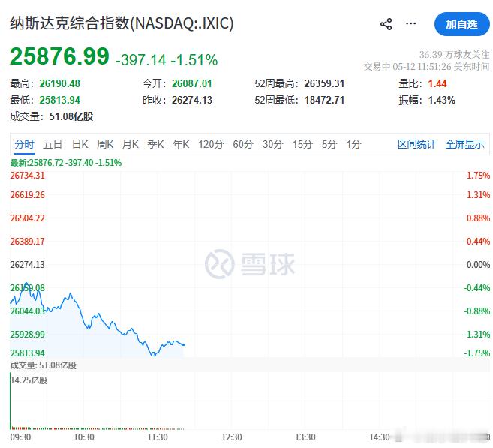Click the right-axis label 0.00%
Viewport: 493px width, 448px height.
coord(478,265)
